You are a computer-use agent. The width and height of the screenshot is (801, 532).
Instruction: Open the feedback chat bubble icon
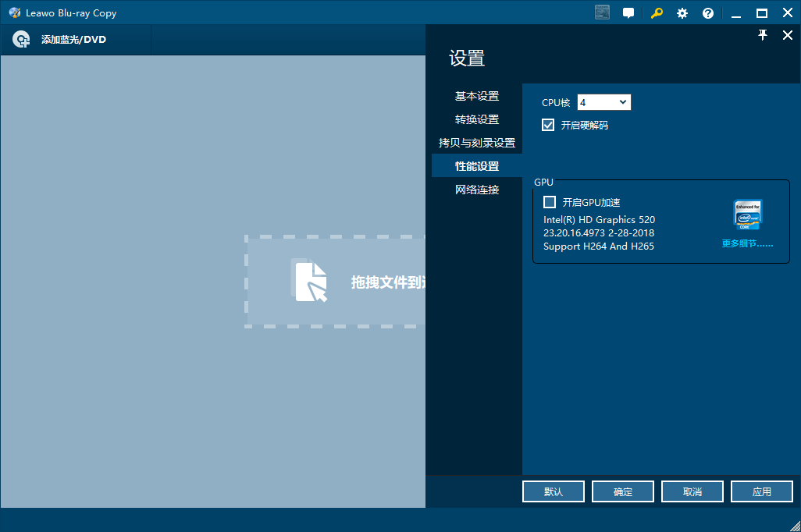pyautogui.click(x=628, y=13)
